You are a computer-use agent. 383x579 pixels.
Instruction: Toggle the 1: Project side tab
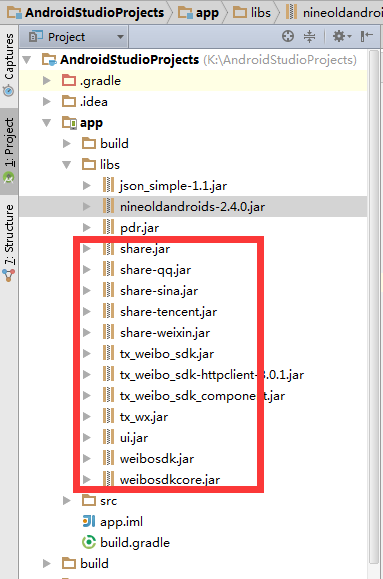click(9, 151)
